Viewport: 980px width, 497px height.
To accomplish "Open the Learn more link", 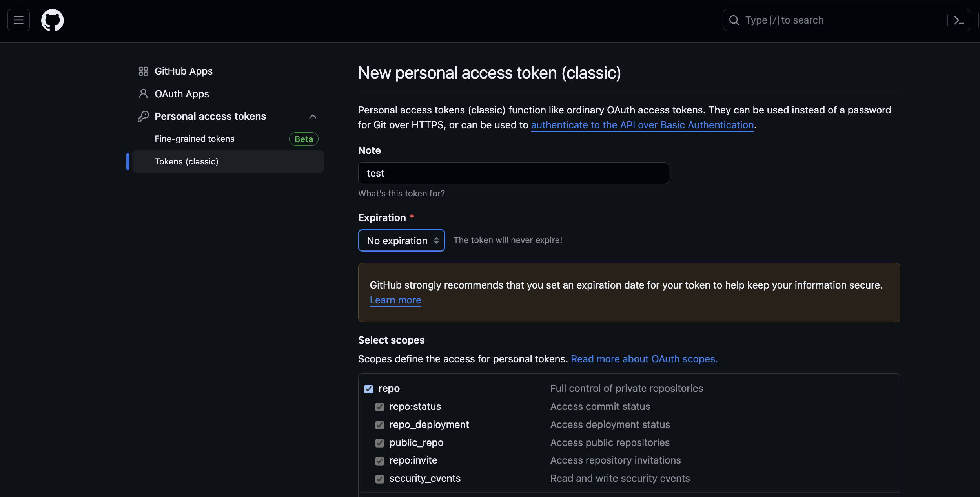I will [395, 300].
